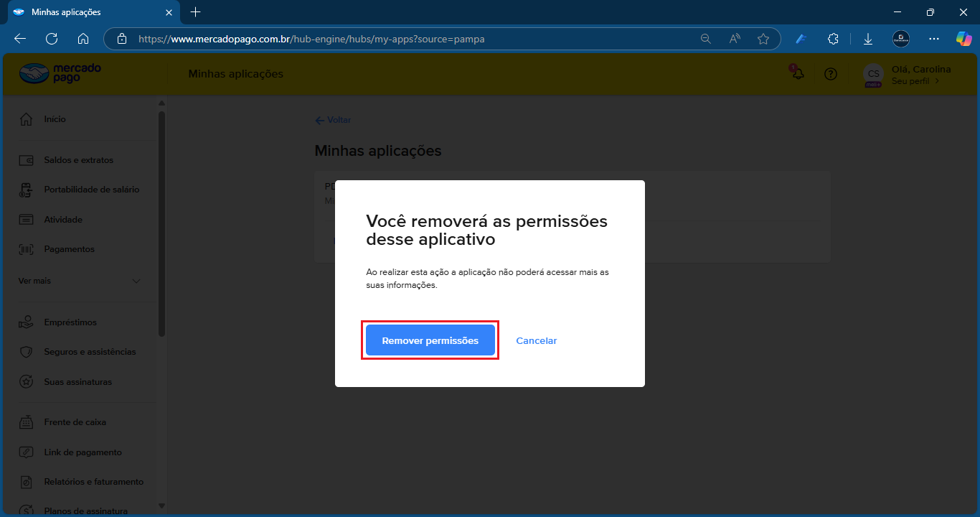980x517 pixels.
Task: Open the Pagamentos sidebar icon
Action: (27, 249)
